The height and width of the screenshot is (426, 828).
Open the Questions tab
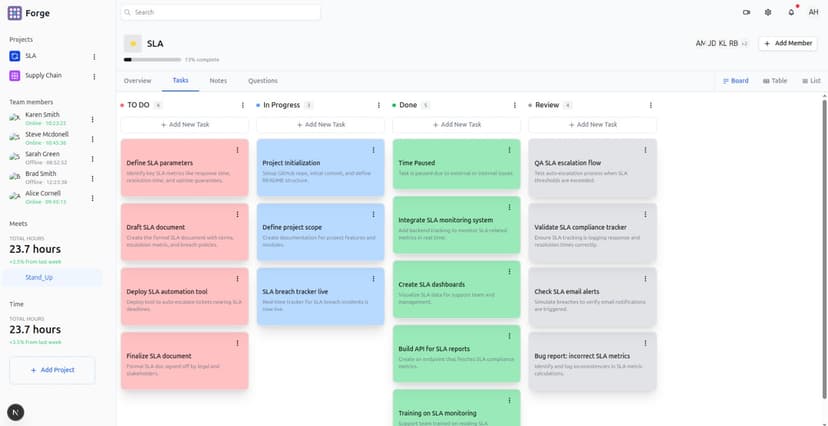[263, 80]
